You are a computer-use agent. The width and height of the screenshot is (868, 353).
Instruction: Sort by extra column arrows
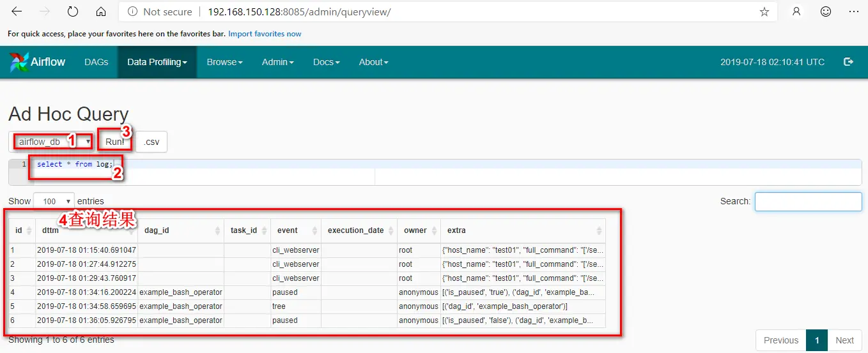[x=599, y=230]
